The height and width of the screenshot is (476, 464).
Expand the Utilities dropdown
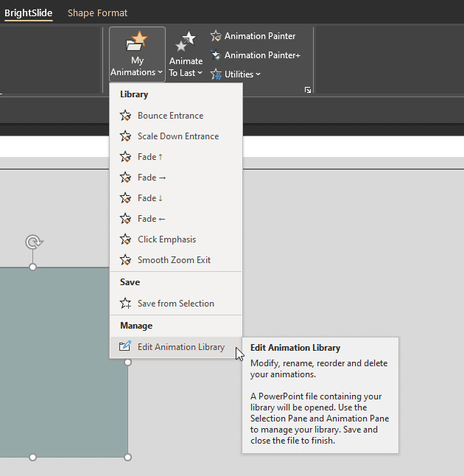pyautogui.click(x=236, y=74)
